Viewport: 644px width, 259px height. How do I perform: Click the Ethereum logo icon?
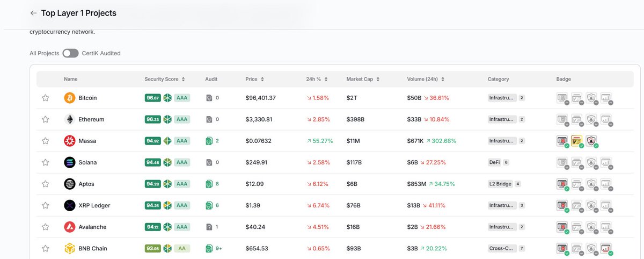69,119
